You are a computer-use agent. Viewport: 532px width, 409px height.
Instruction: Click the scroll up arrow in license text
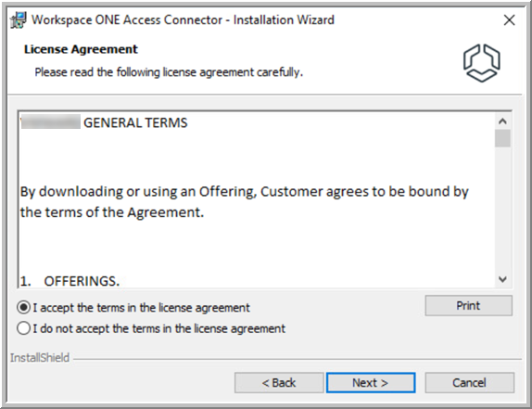pyautogui.click(x=502, y=121)
